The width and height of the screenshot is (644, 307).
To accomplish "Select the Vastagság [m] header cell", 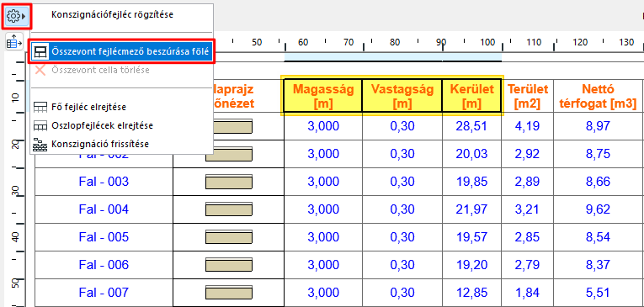I will click(402, 96).
